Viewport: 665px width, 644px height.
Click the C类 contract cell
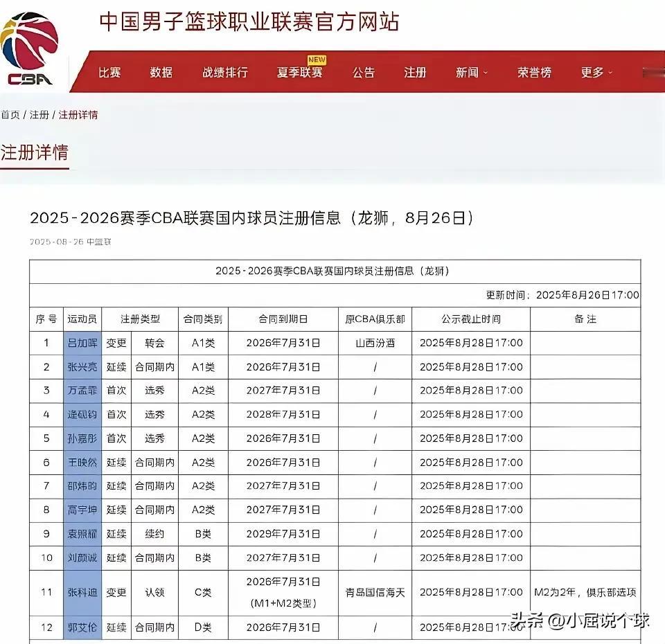click(203, 592)
